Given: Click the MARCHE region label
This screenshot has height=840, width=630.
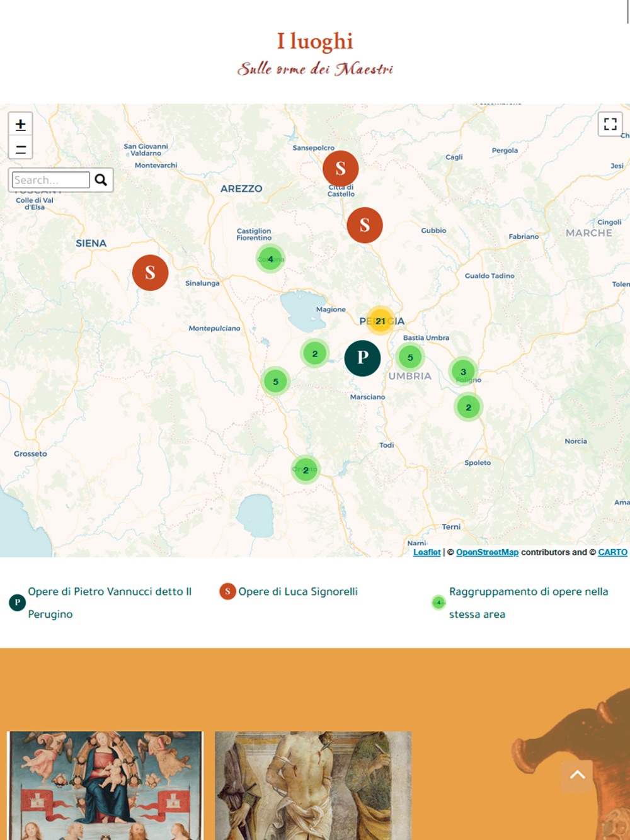Looking at the screenshot, I should coord(589,233).
